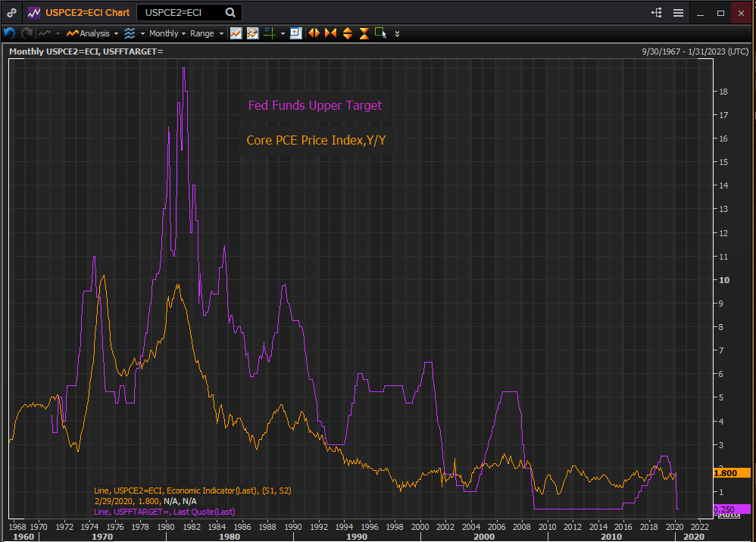Screen dimensions: 756x542
Task: Toggle Auto scale button on price axis
Action: [728, 516]
